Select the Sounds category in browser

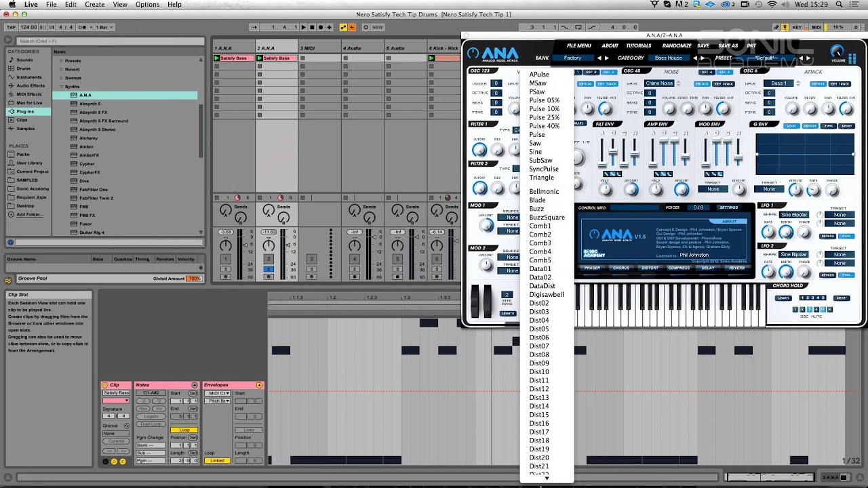(x=24, y=60)
